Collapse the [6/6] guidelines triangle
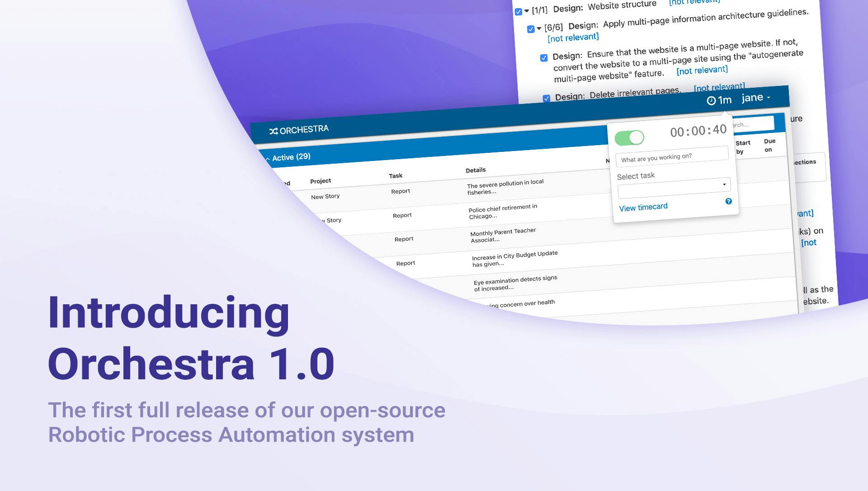 click(539, 28)
